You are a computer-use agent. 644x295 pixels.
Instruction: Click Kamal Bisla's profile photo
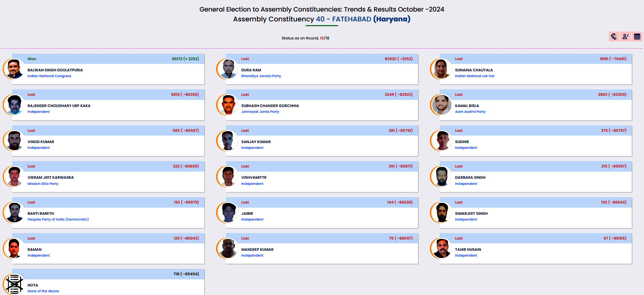[x=442, y=105]
